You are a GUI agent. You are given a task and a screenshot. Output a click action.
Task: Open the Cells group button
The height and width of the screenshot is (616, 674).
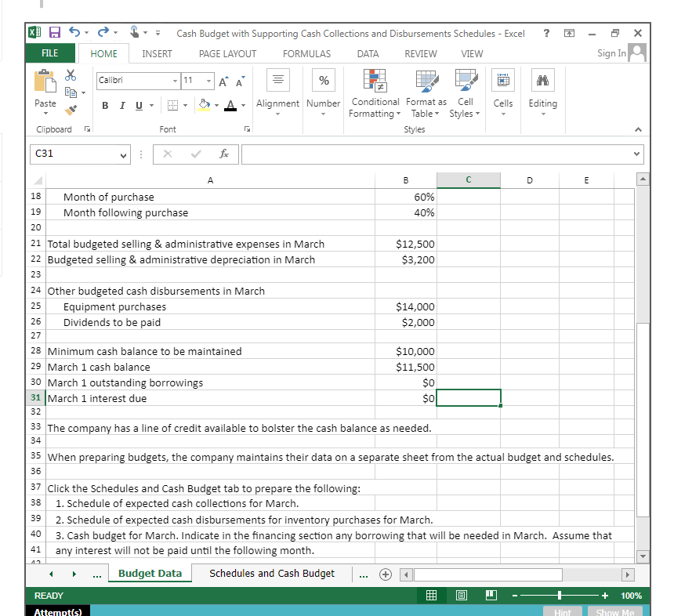(x=503, y=92)
